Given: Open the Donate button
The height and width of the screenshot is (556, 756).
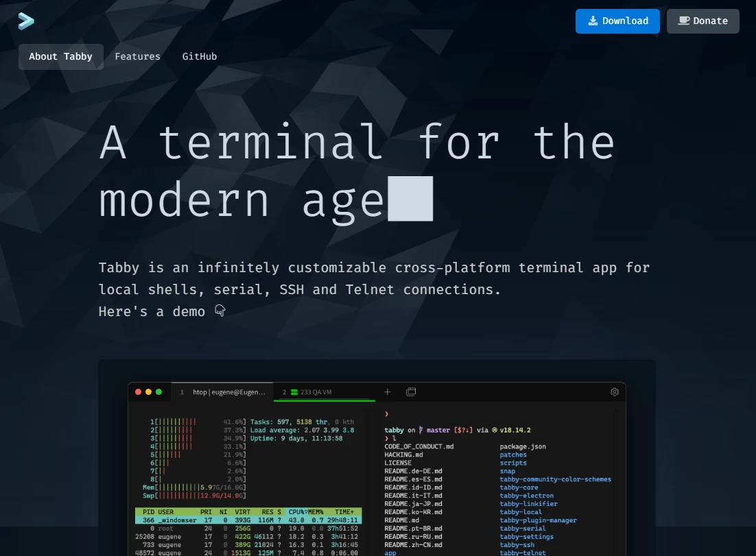Looking at the screenshot, I should (702, 21).
